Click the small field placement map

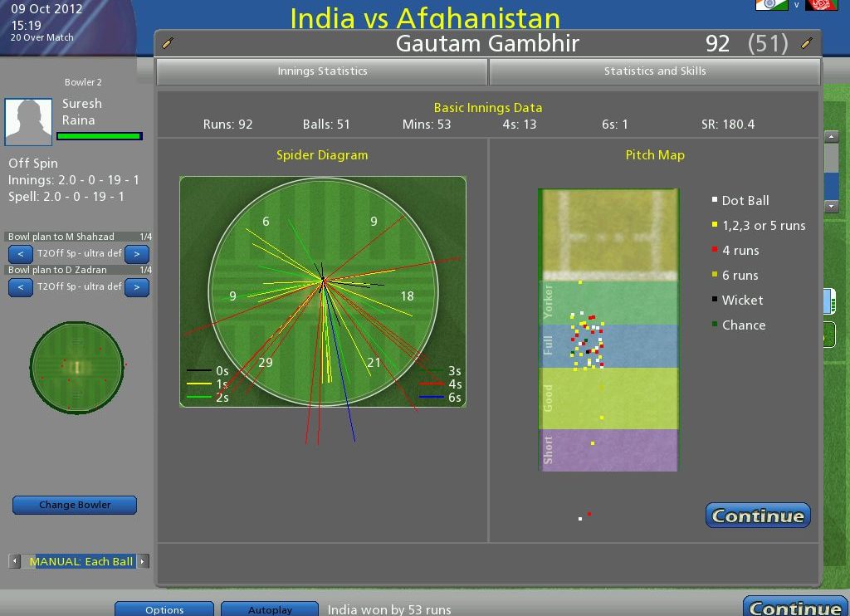pos(77,368)
